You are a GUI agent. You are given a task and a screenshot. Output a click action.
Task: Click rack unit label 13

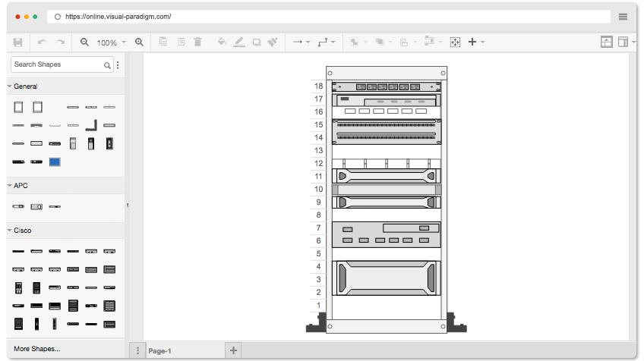pos(319,151)
